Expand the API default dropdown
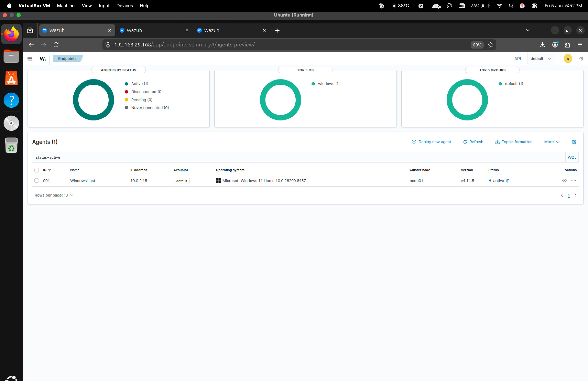The image size is (588, 381). pyautogui.click(x=541, y=59)
